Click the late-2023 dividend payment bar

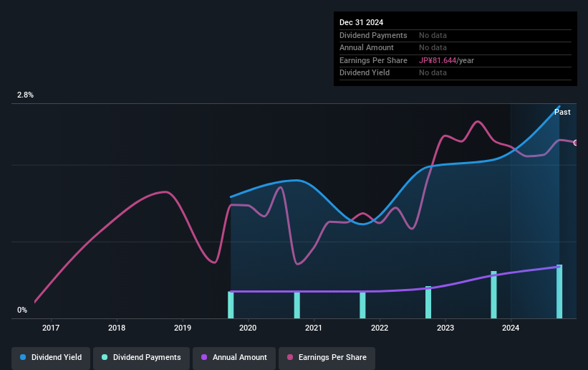tap(494, 295)
